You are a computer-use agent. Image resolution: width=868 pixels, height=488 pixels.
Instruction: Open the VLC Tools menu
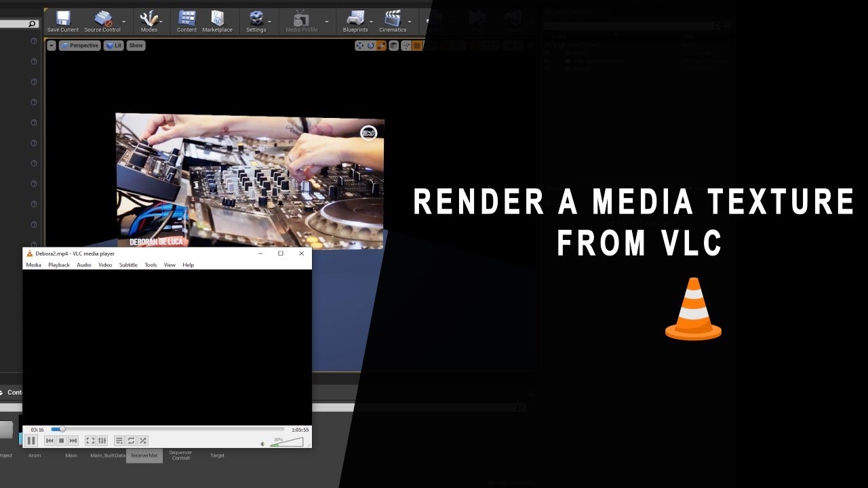tap(151, 265)
